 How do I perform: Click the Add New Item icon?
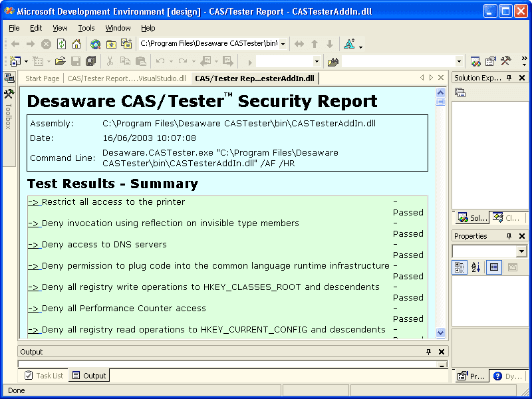click(38, 61)
